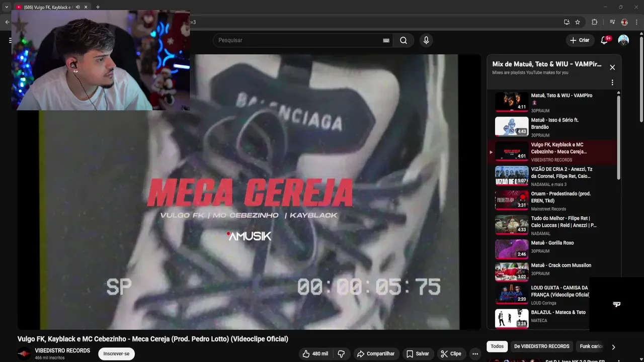Screen dimensions: 644x362
Task: Select the Meca Cereja playlist entry
Action: (552, 152)
